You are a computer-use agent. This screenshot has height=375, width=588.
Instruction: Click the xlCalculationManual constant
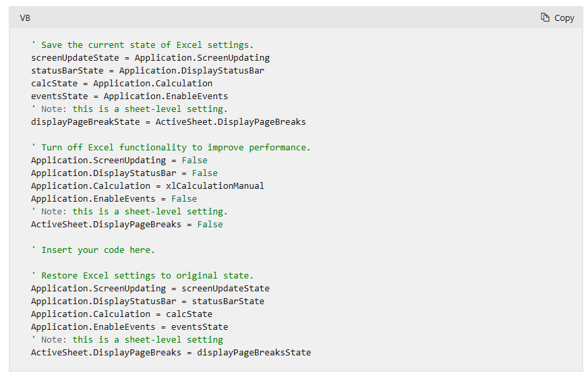point(214,186)
